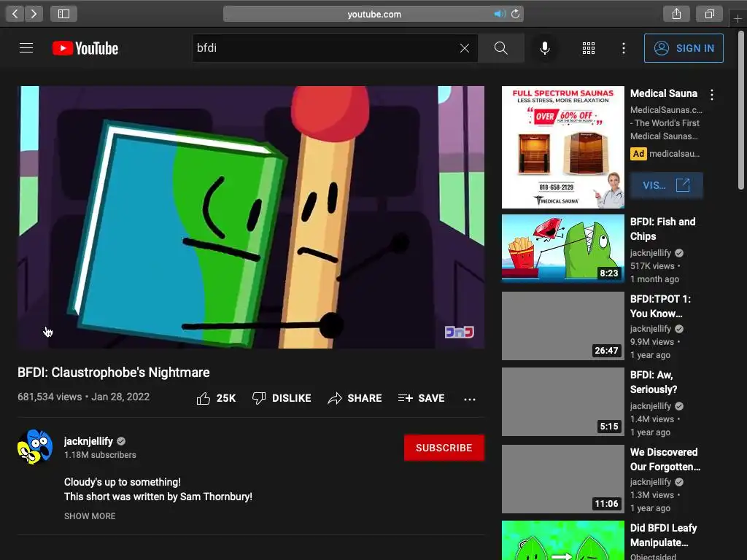
Task: Open the 26:47 video thumbnail
Action: [x=562, y=326]
